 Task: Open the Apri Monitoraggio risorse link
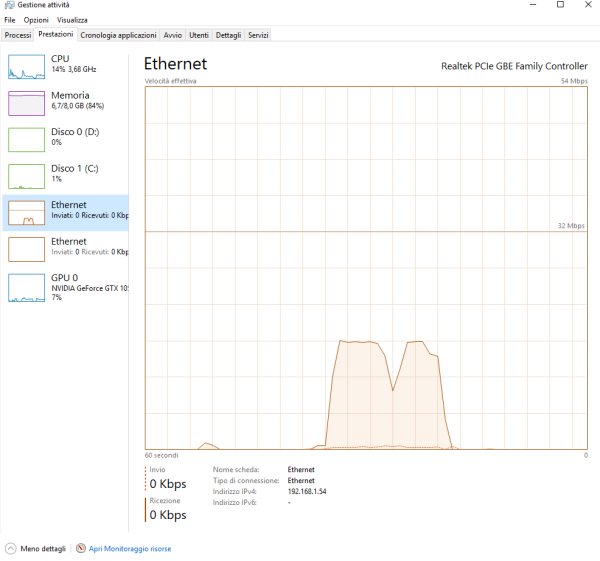pos(129,549)
